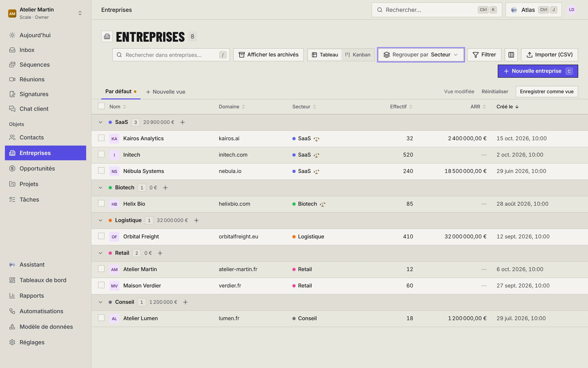The image size is (588, 368).
Task: Open Automatisations in the sidebar
Action: (x=46, y=311)
